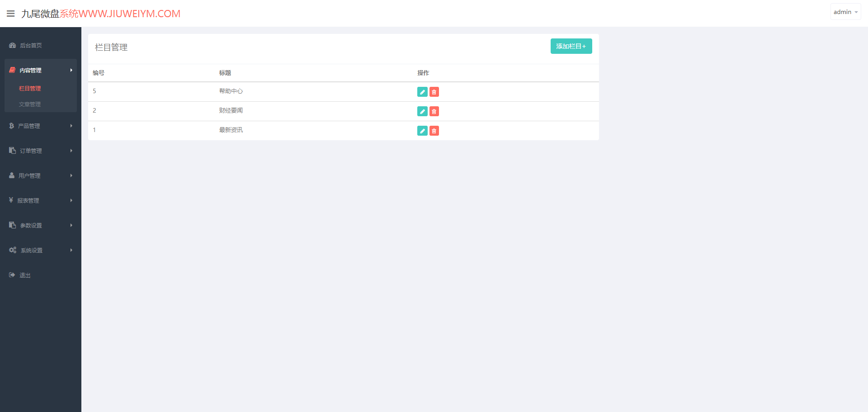The width and height of the screenshot is (868, 412).
Task: Expand the 订单管理 sidebar section
Action: 41,151
